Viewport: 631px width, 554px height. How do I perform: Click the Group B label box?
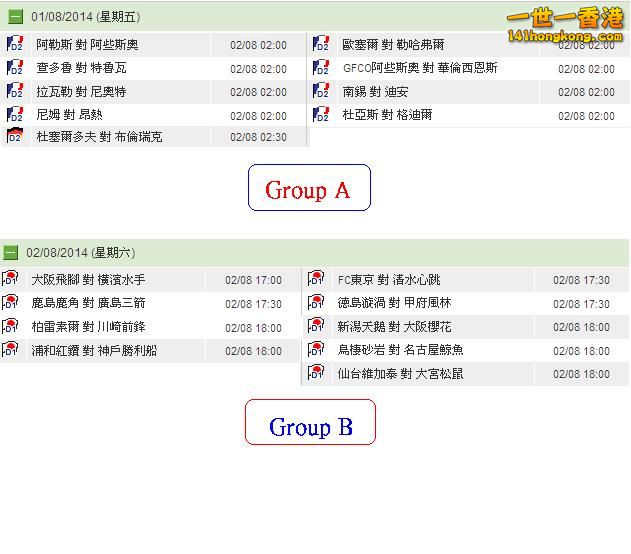coord(310,427)
